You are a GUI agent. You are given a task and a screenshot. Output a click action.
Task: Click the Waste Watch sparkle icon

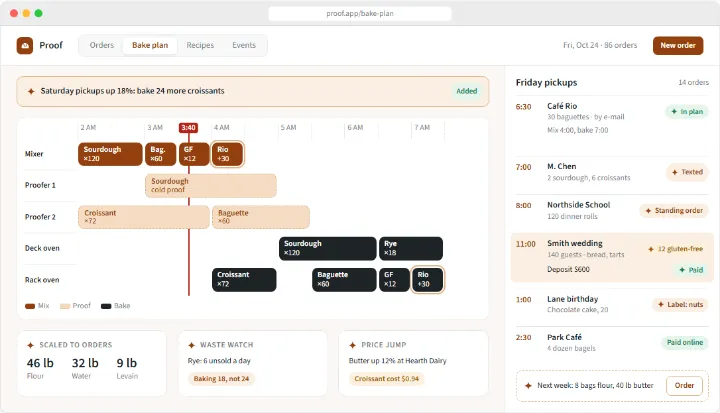(x=191, y=345)
